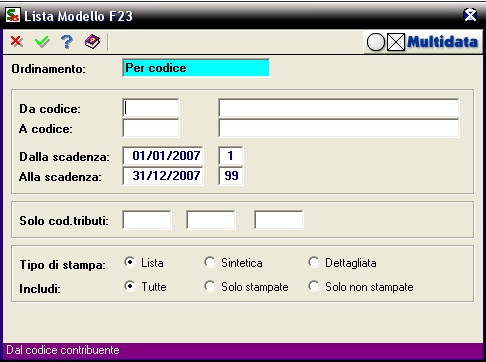The image size is (486, 362).
Task: Focus the A codice code field
Action: 151,128
